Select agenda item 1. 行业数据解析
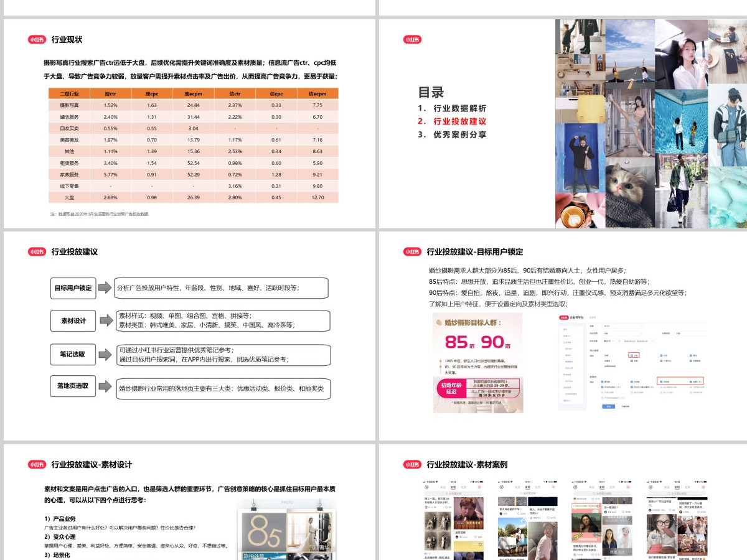747x560 pixels. pyautogui.click(x=453, y=108)
